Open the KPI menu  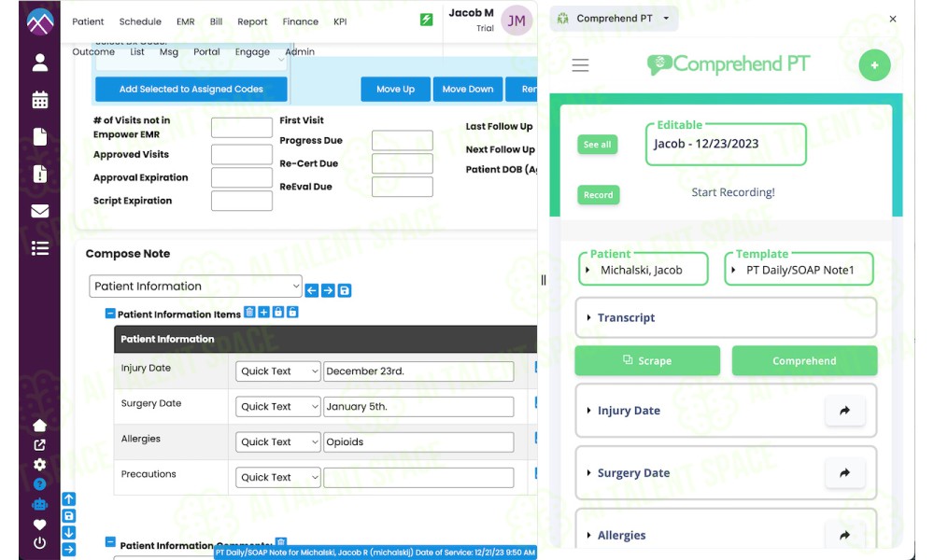point(340,21)
